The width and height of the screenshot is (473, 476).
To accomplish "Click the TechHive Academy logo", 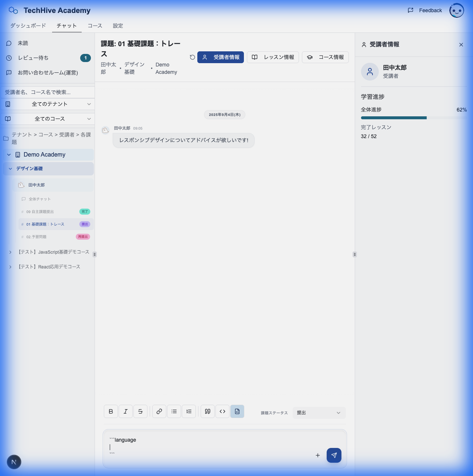I will tap(50, 10).
